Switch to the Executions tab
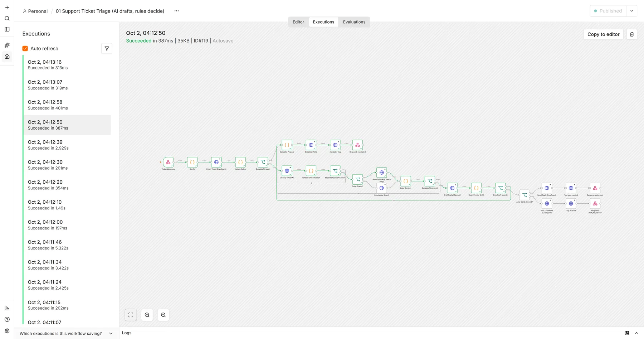 [x=323, y=22]
